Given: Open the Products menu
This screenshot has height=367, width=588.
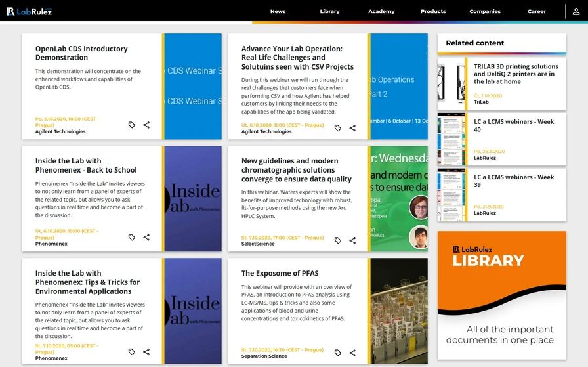Looking at the screenshot, I should (433, 11).
